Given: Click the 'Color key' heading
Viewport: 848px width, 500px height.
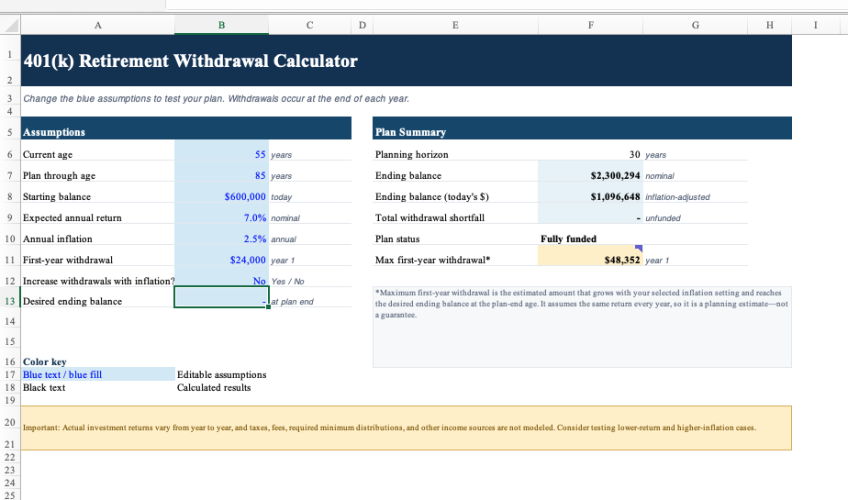Looking at the screenshot, I should pyautogui.click(x=44, y=362).
